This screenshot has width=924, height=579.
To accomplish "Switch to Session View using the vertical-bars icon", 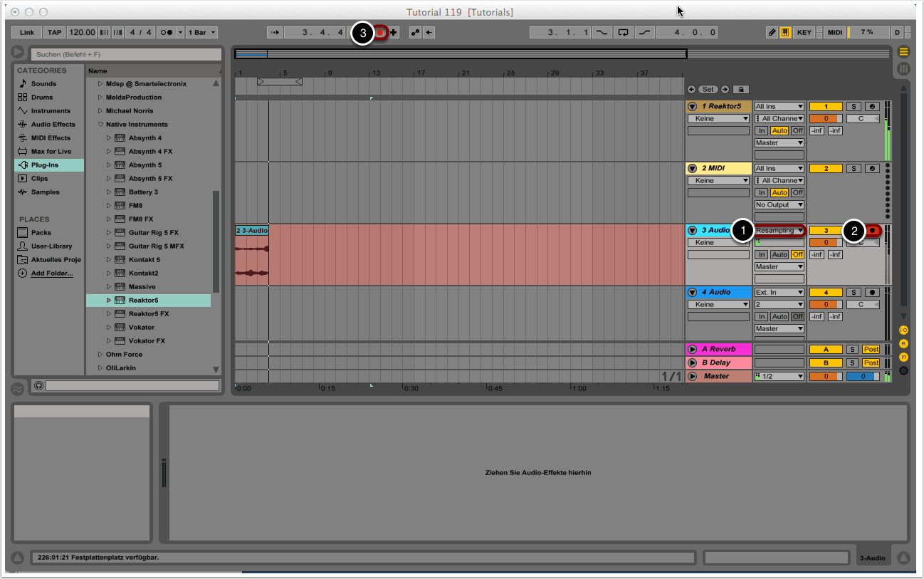I will point(903,69).
